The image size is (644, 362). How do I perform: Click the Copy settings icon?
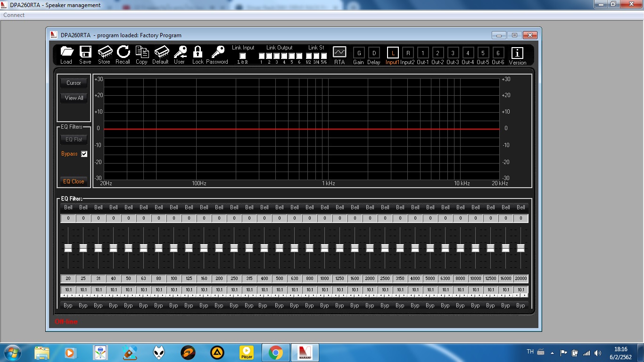pyautogui.click(x=142, y=55)
